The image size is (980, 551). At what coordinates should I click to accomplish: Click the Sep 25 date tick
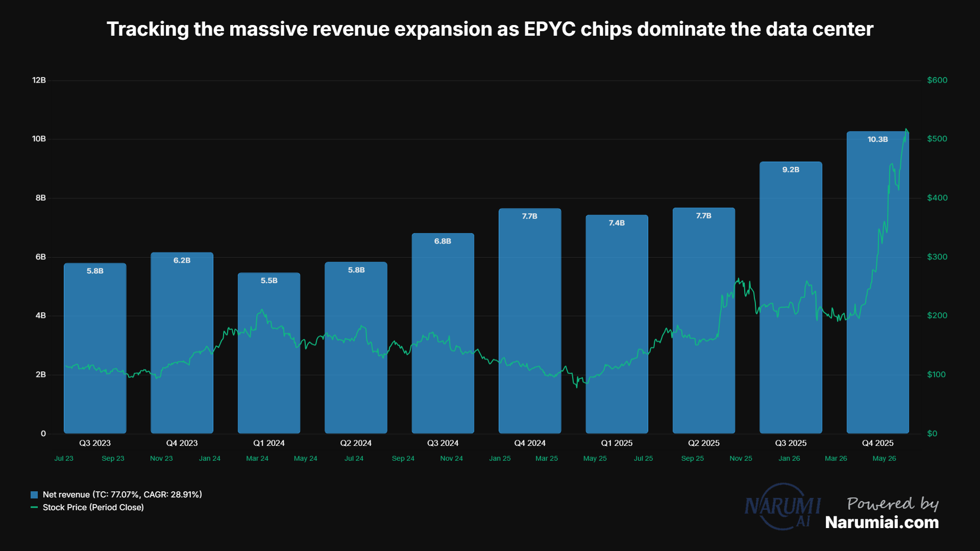pyautogui.click(x=693, y=459)
